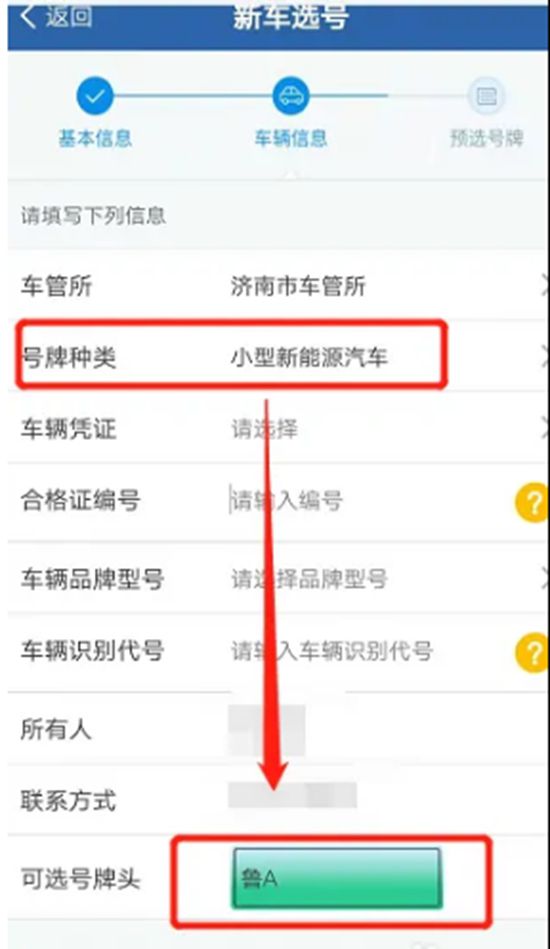Click 济南市车管所 value text
The image size is (550, 949).
click(x=298, y=286)
